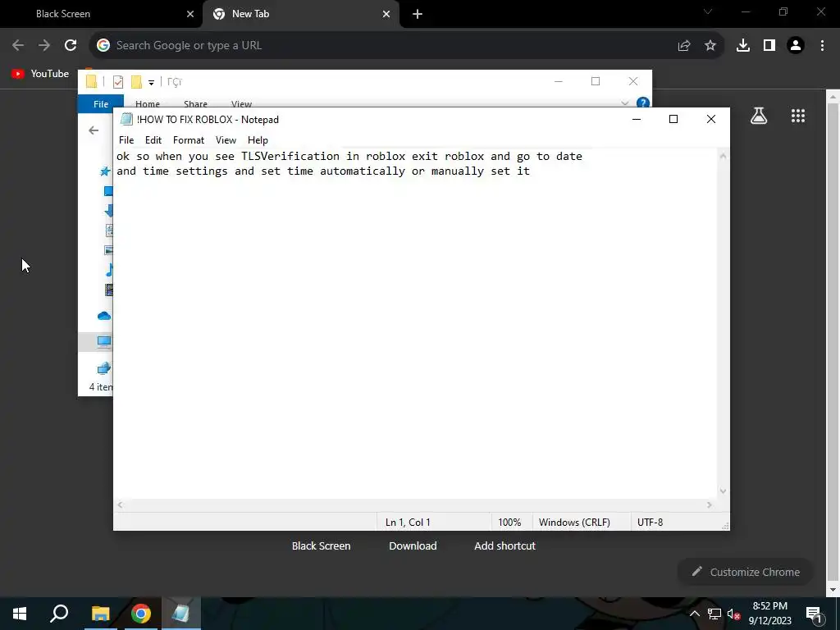
Task: Open Customize Quick Access Toolbar dropdown in Explorer
Action: point(152,83)
